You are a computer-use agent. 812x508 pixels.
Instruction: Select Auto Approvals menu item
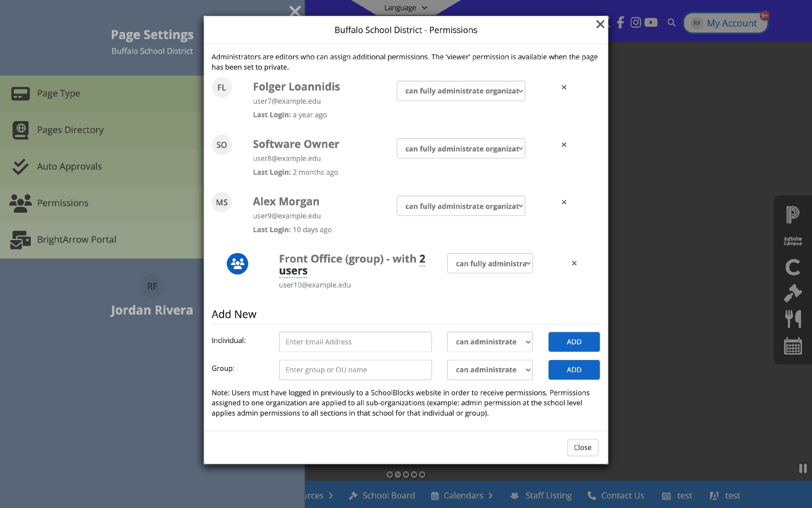coord(102,167)
